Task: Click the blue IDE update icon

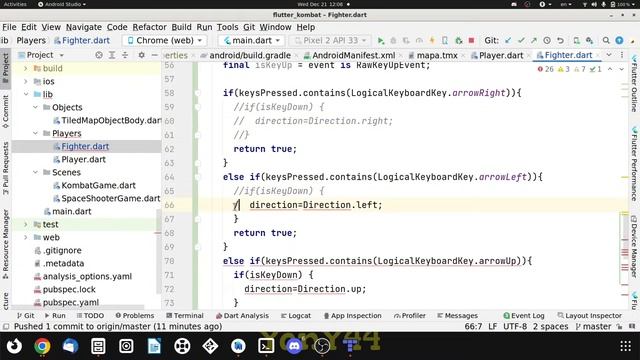Action: point(619,40)
